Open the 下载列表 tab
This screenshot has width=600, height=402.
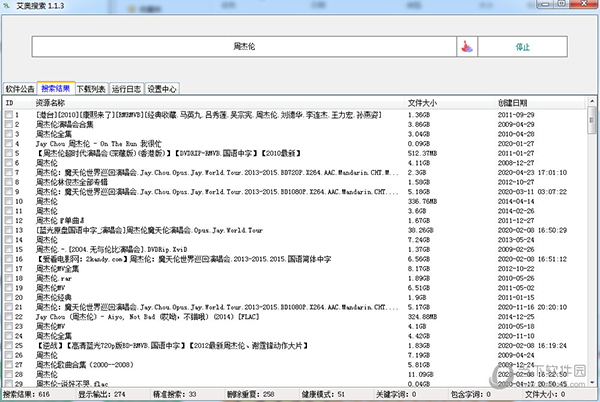click(91, 89)
